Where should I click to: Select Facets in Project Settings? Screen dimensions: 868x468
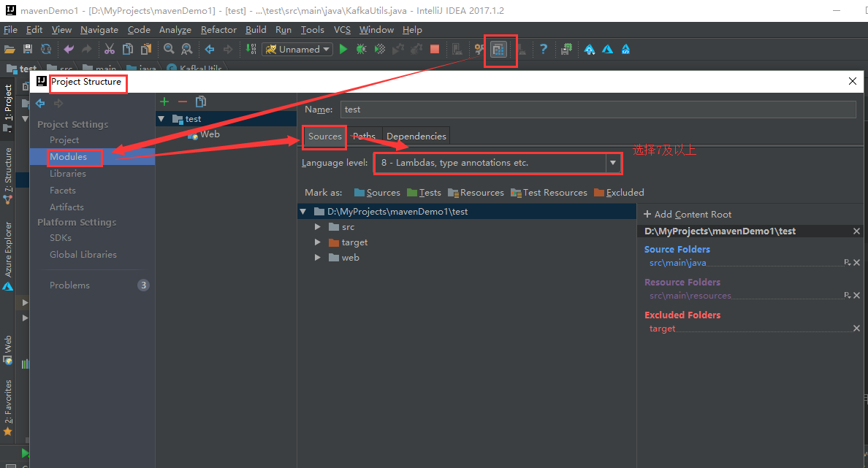click(x=63, y=191)
